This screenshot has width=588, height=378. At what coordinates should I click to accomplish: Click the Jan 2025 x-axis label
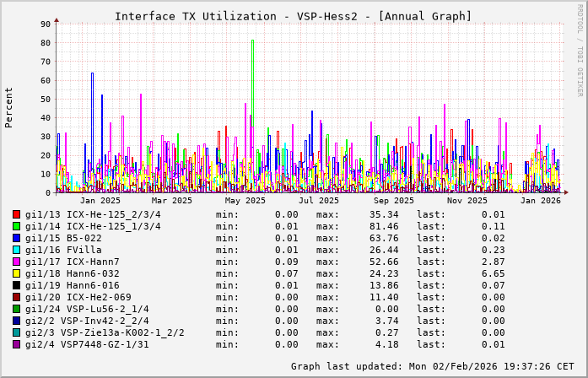tap(100, 201)
